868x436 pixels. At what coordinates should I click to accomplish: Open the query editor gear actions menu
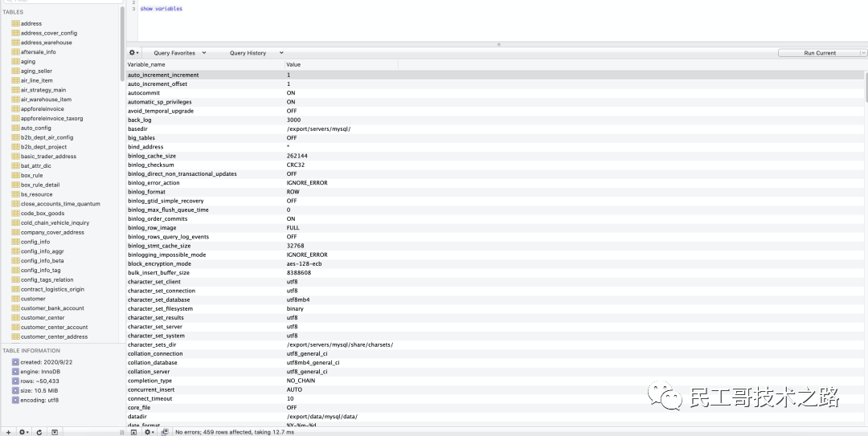click(x=133, y=52)
